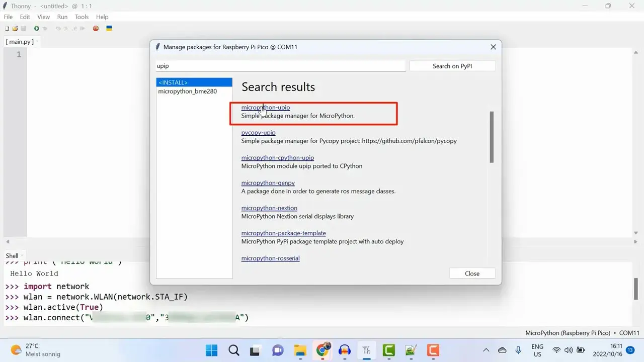Open the pycopy-upip result link

(258, 133)
